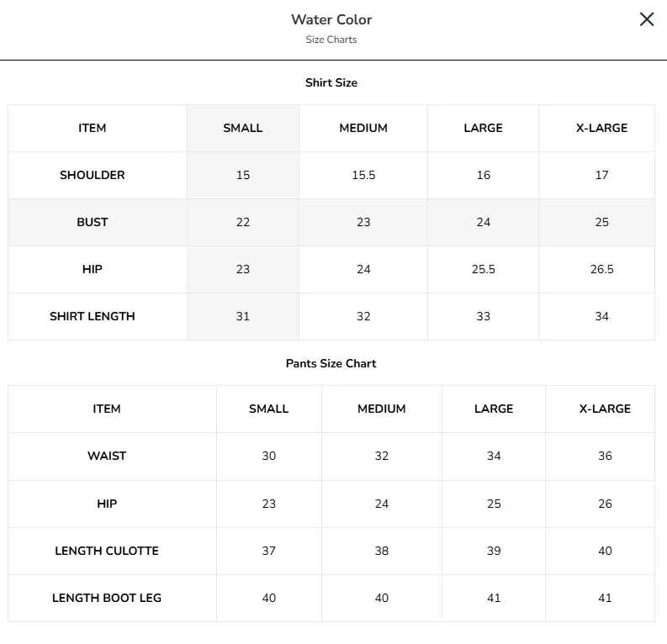Click the Size Charts subtitle

click(x=331, y=40)
